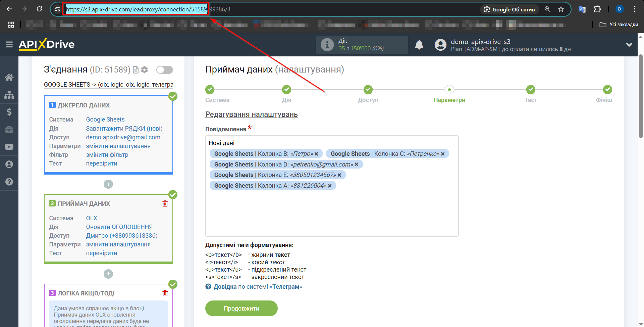Go to Система step

(x=210, y=90)
